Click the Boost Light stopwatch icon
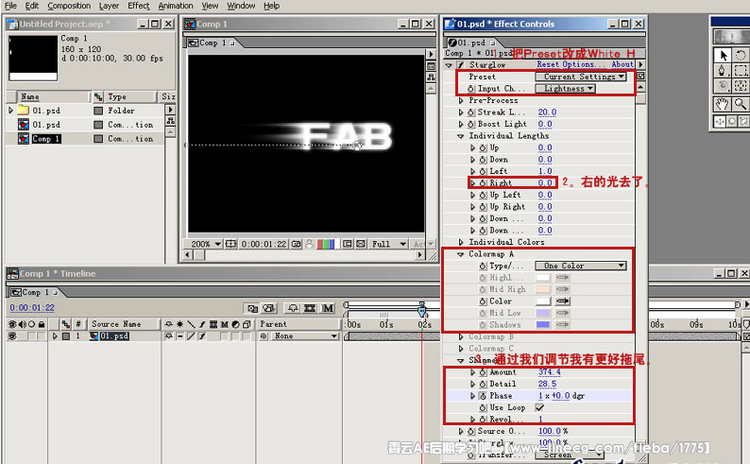Screen dimensions: 750x464 (x=471, y=124)
